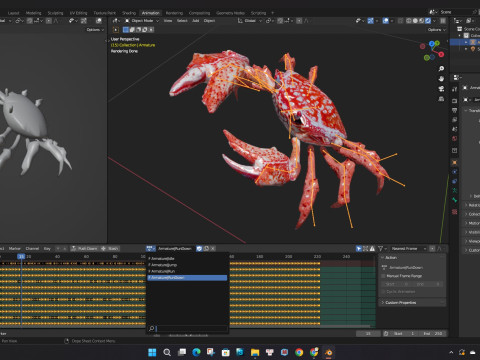Switch perspective/orthographic with the grid icon
This screenshot has width=480, height=360.
pos(441,99)
